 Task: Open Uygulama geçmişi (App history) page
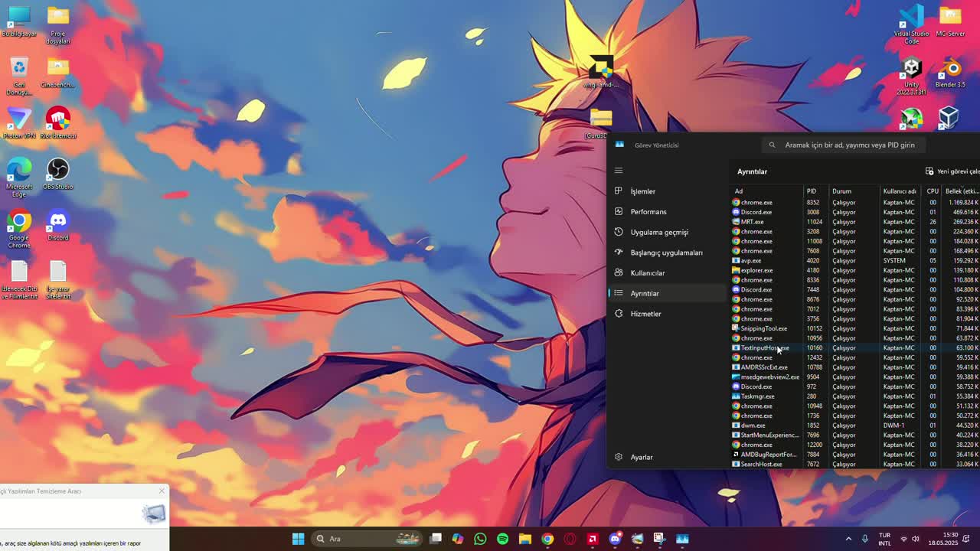tap(658, 232)
